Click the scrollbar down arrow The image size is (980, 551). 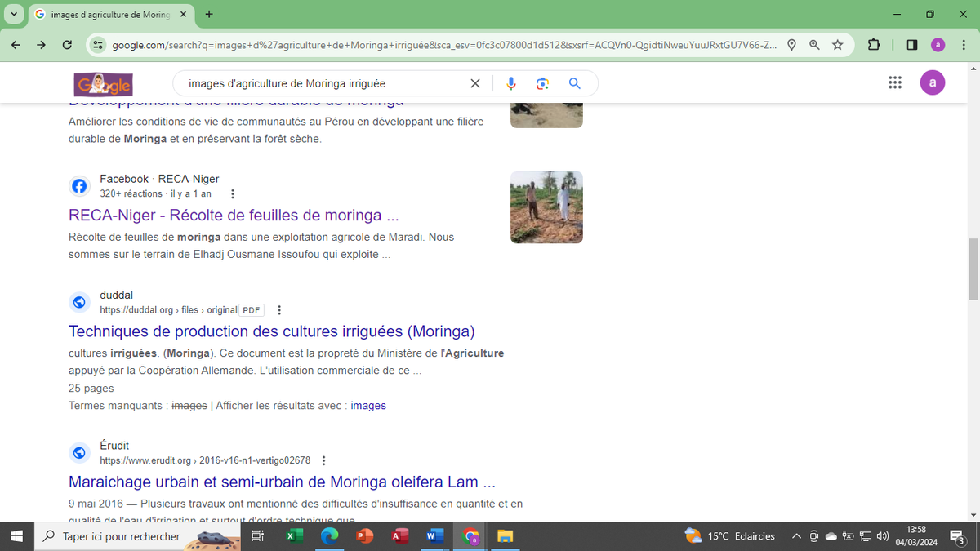[x=973, y=515]
